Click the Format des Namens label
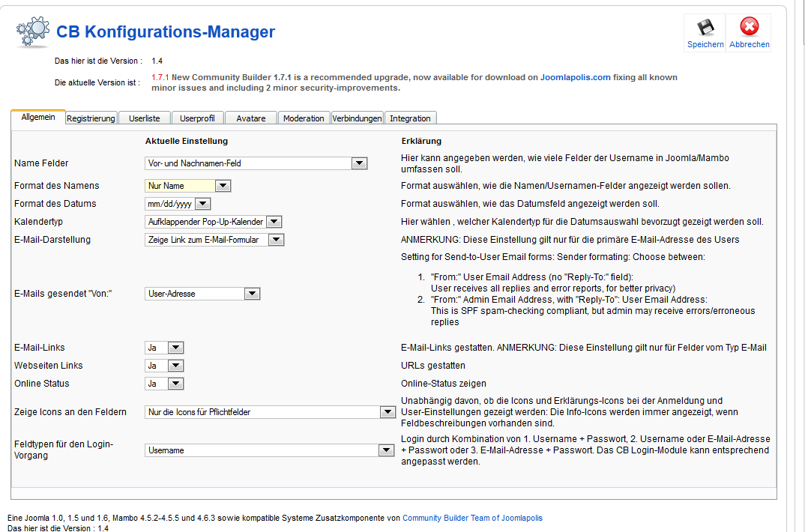The width and height of the screenshot is (805, 532). tap(56, 186)
